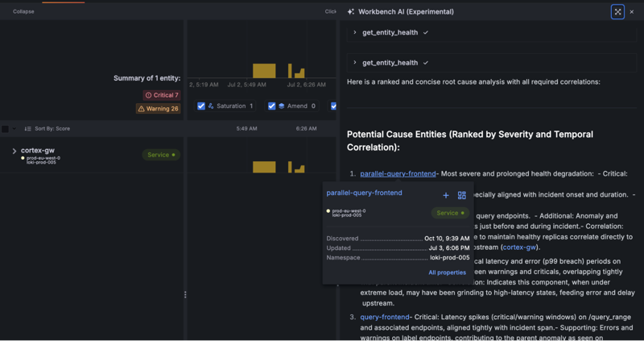Click prod-eu-west-0 label in popup card
644x341 pixels.
point(349,210)
